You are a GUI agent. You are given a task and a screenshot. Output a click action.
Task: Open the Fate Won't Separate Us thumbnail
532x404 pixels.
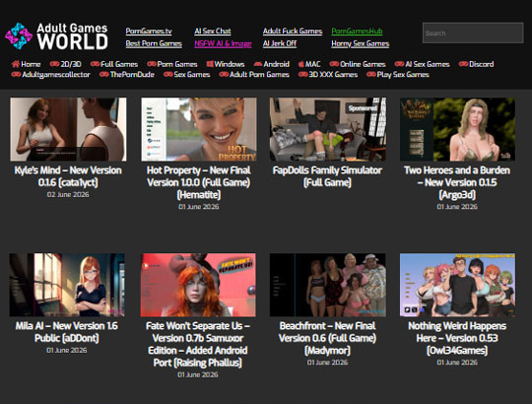[x=198, y=285]
